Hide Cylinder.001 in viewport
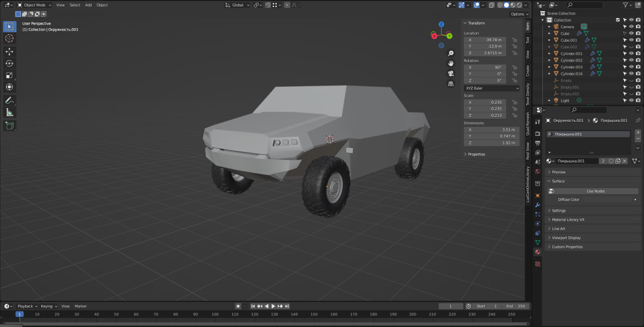644x327 pixels. [631, 53]
